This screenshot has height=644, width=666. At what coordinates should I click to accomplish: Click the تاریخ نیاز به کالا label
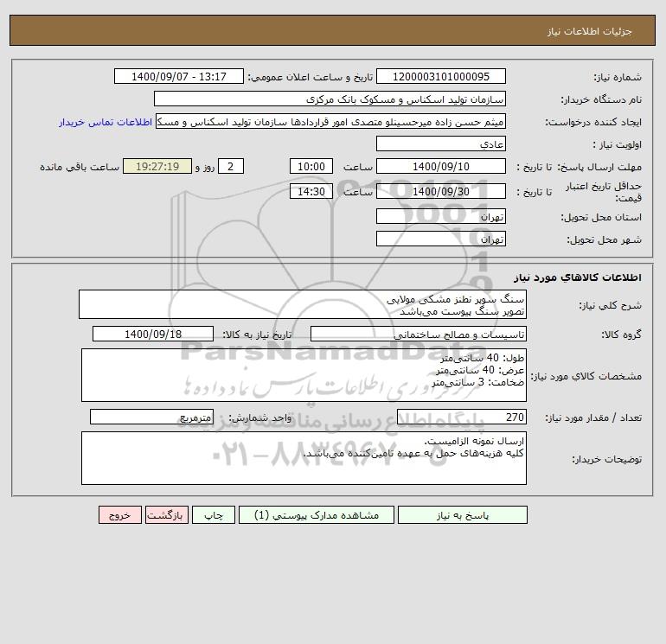pyautogui.click(x=257, y=335)
